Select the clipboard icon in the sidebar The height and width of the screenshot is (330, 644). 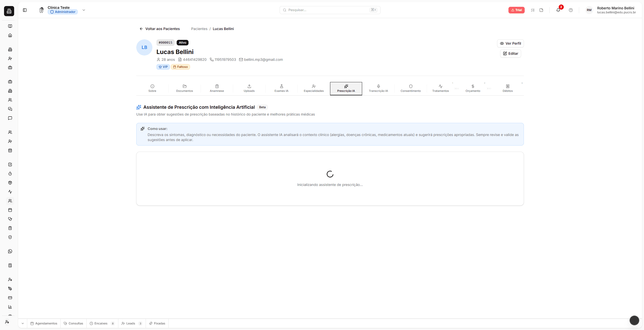tap(10, 228)
